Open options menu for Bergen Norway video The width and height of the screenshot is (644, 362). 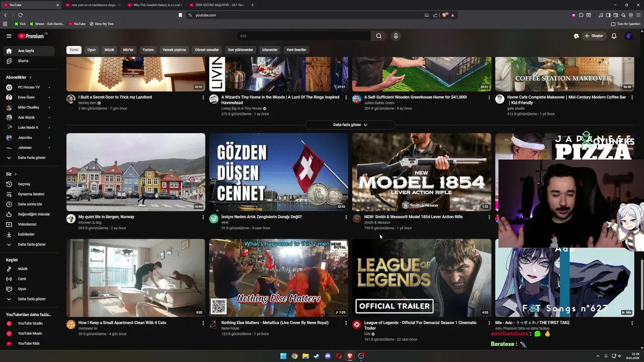[203, 217]
